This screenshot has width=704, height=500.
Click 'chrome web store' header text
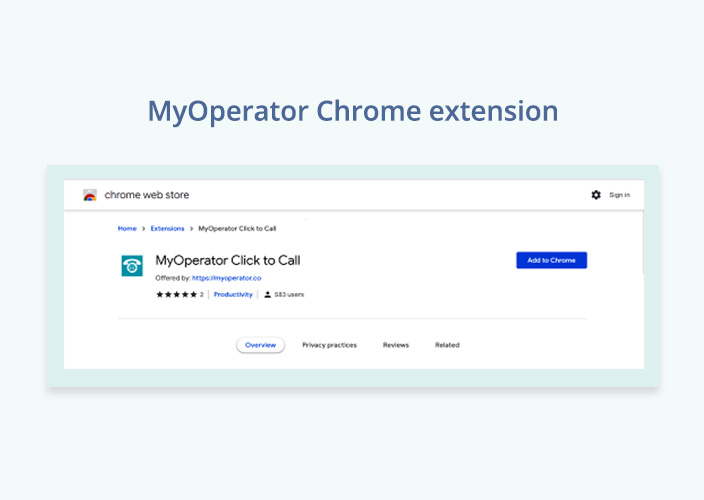click(147, 195)
